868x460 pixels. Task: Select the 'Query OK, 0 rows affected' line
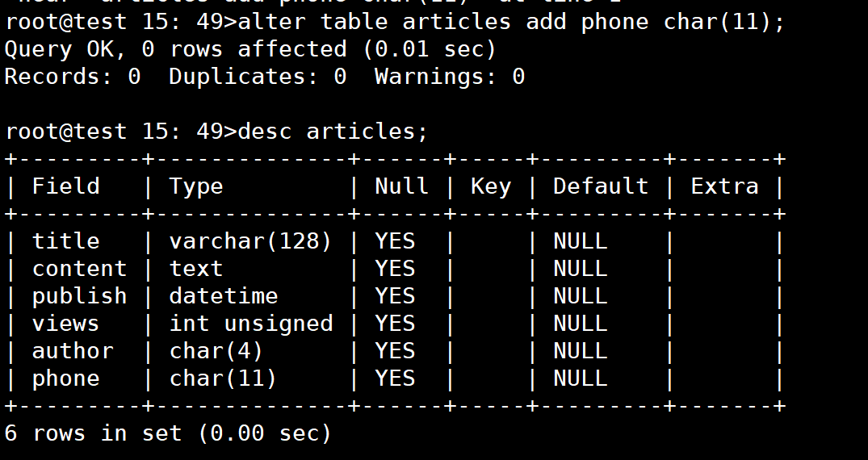click(x=250, y=49)
